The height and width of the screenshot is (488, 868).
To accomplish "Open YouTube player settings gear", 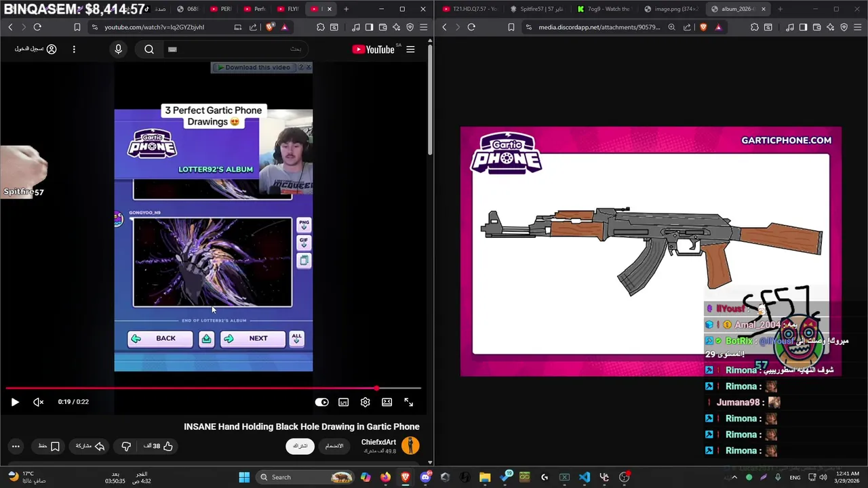I will (366, 402).
